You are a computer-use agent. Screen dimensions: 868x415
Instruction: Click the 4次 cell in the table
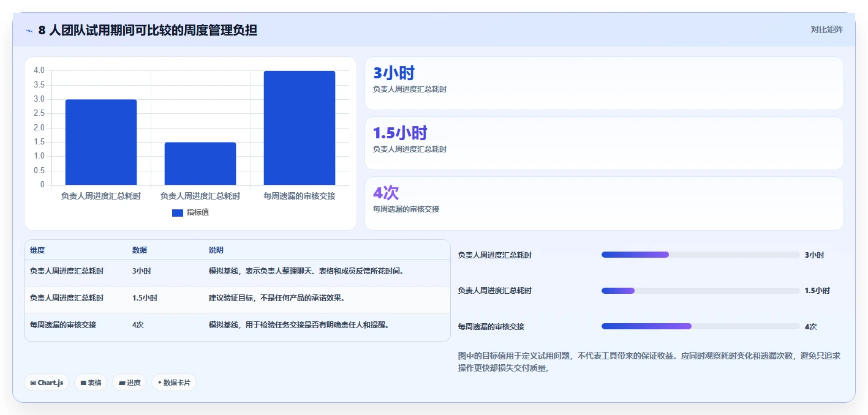[138, 325]
